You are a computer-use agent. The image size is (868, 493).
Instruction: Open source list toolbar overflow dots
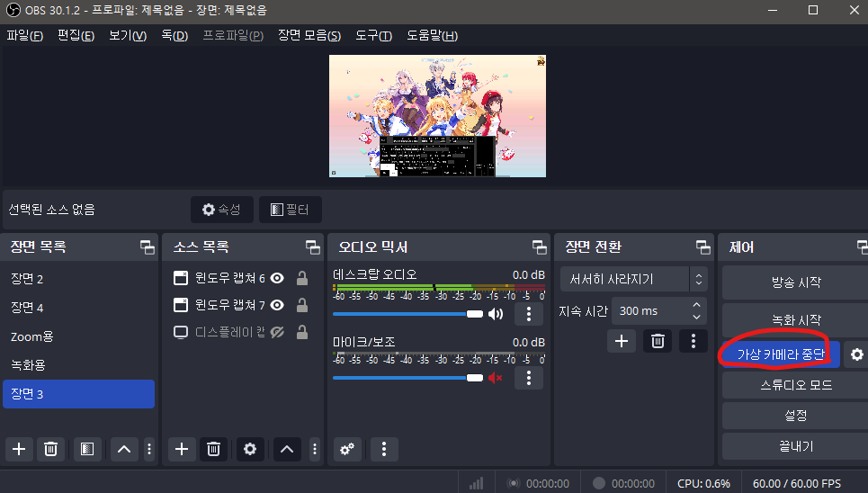tap(315, 449)
